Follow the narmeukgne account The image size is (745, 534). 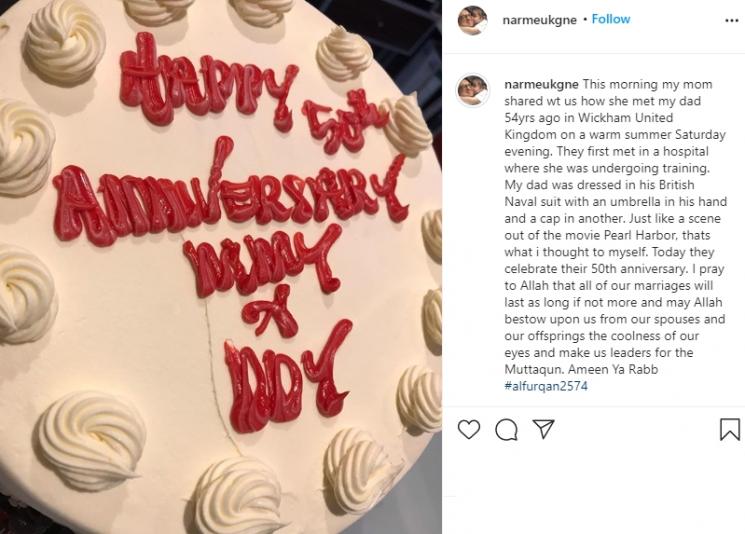(x=611, y=19)
